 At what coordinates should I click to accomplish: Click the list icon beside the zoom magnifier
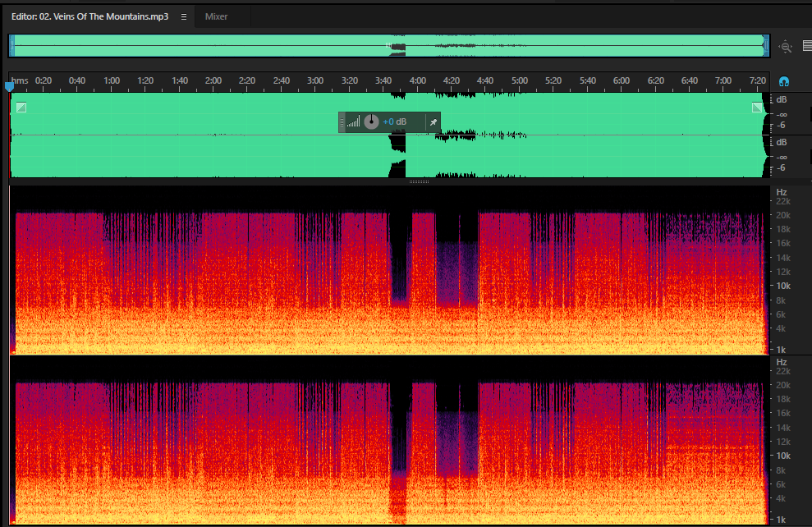tap(807, 45)
